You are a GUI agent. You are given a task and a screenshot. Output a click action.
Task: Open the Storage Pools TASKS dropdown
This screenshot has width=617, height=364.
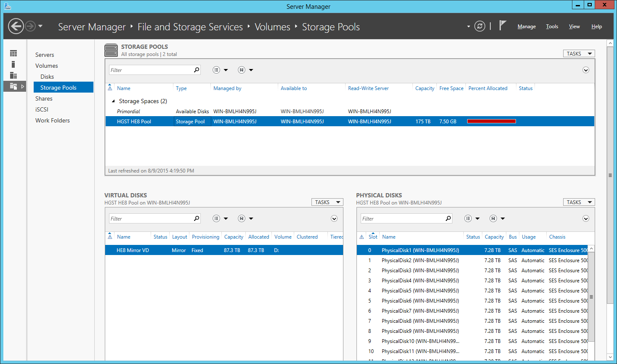coord(579,53)
